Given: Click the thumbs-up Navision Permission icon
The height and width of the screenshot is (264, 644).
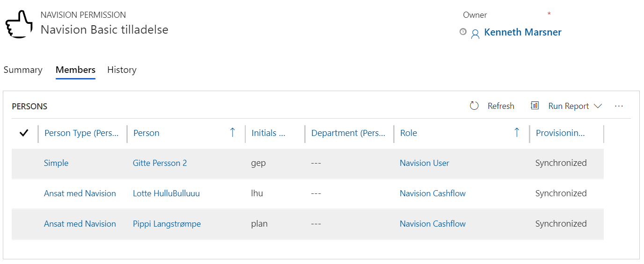Looking at the screenshot, I should tap(19, 25).
